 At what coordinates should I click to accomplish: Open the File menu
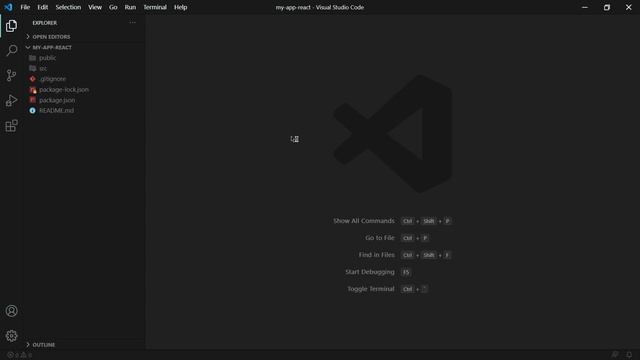(25, 7)
